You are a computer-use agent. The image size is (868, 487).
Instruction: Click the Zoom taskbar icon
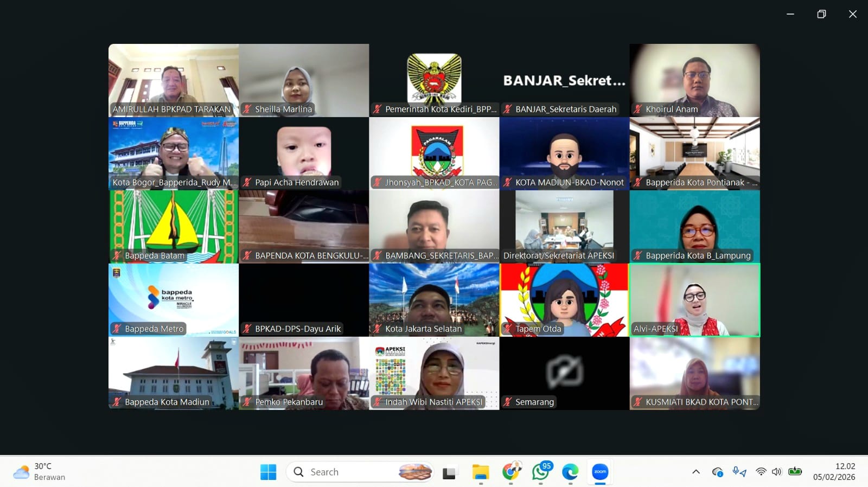tap(600, 472)
